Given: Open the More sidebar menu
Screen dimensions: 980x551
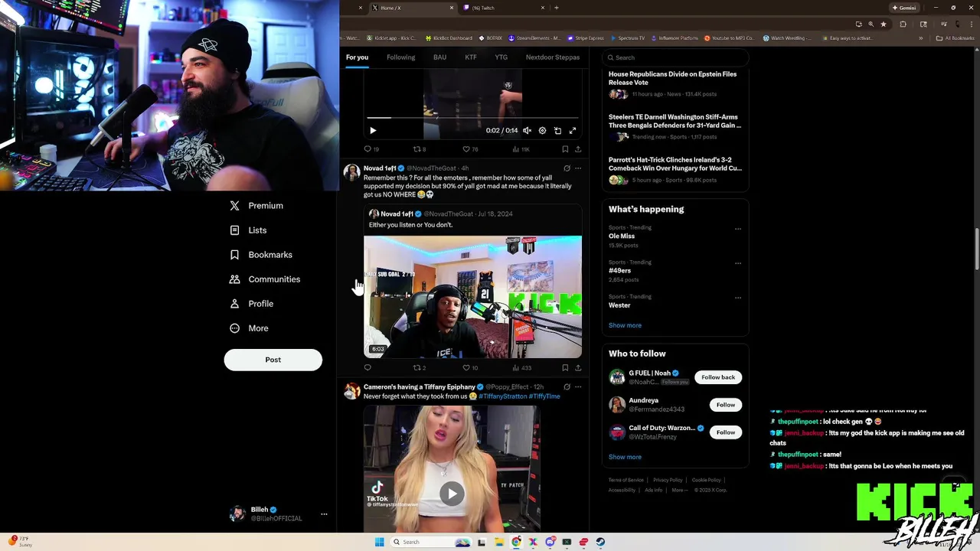Looking at the screenshot, I should point(250,328).
